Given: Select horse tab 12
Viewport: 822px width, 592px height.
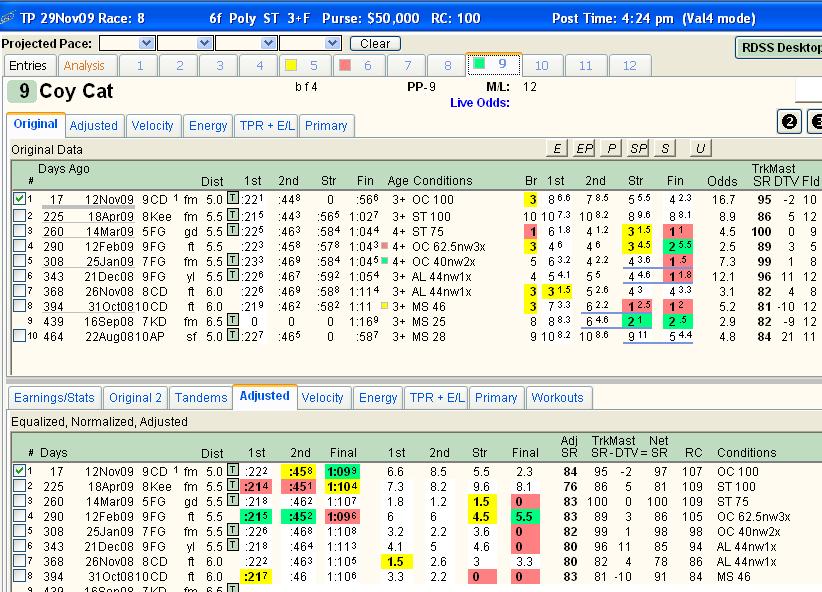Looking at the screenshot, I should click(x=630, y=66).
